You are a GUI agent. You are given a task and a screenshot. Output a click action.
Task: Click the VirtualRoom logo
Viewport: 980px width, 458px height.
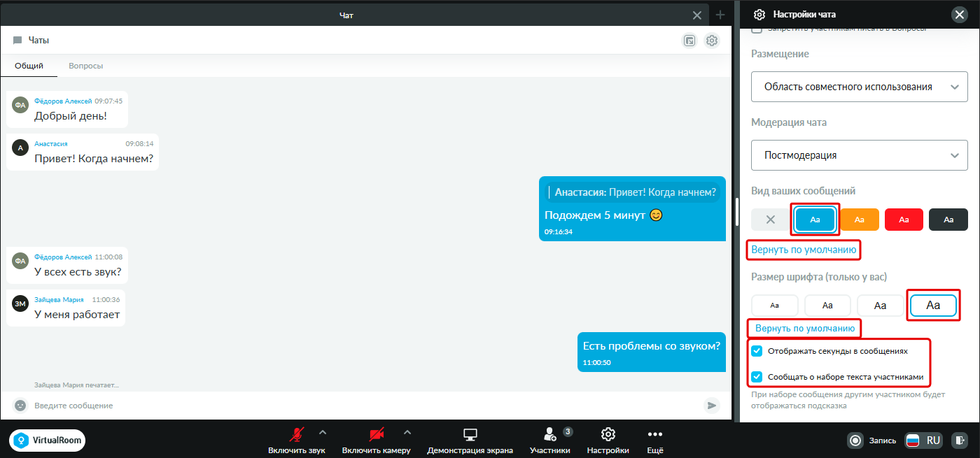[x=48, y=441]
